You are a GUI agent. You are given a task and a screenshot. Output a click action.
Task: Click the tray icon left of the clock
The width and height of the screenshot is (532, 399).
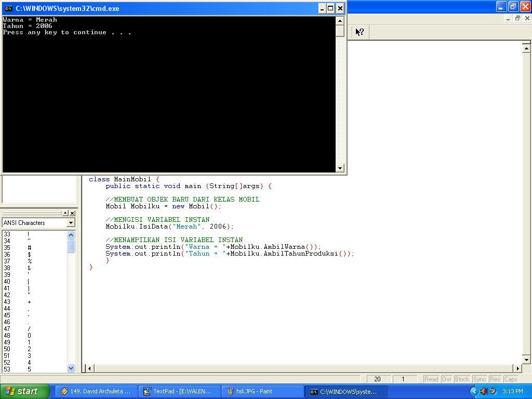tap(493, 392)
